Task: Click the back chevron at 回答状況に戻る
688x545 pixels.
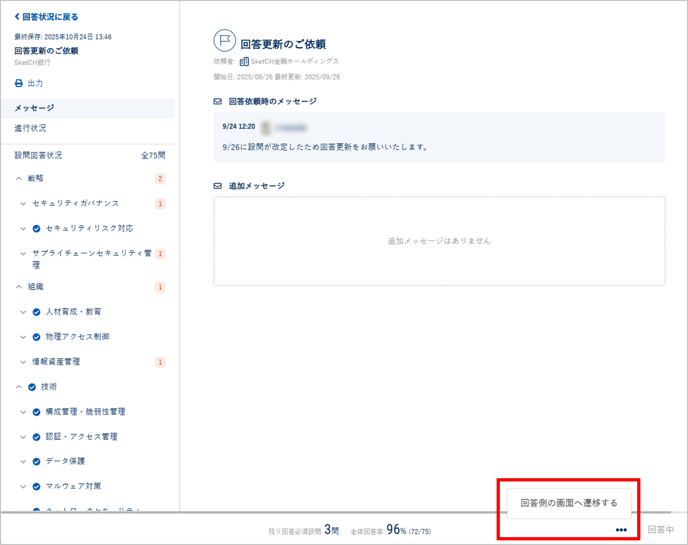Action: tap(17, 17)
